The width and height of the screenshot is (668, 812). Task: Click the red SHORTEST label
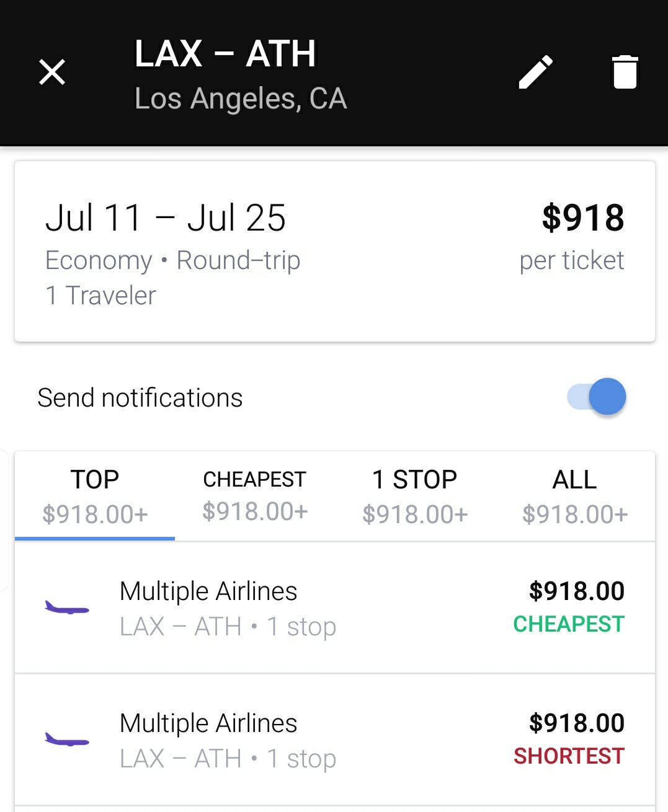pos(569,756)
